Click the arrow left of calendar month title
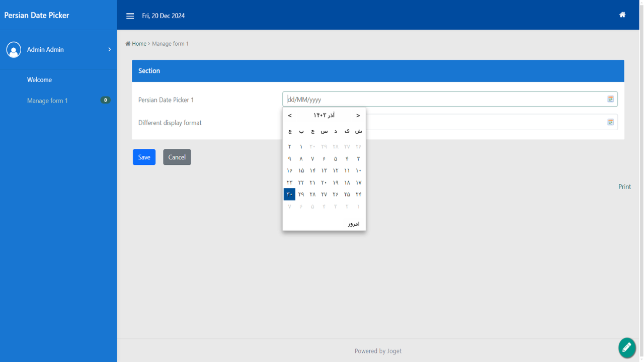Screen dimensions: 644x362 290,116
